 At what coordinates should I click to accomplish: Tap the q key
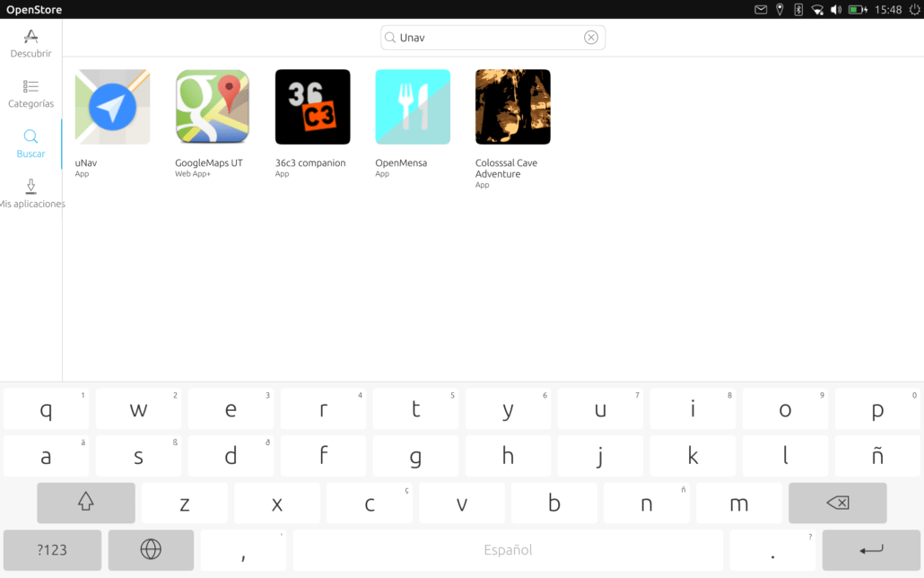point(46,408)
